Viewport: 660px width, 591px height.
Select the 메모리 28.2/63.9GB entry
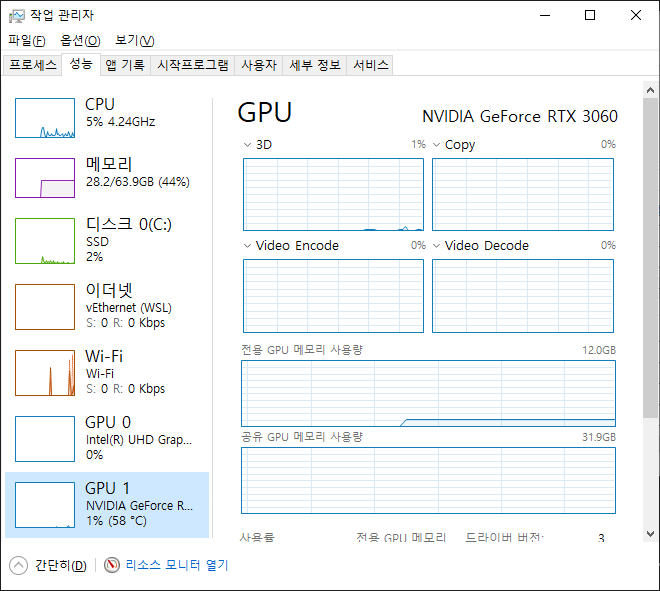coord(107,178)
